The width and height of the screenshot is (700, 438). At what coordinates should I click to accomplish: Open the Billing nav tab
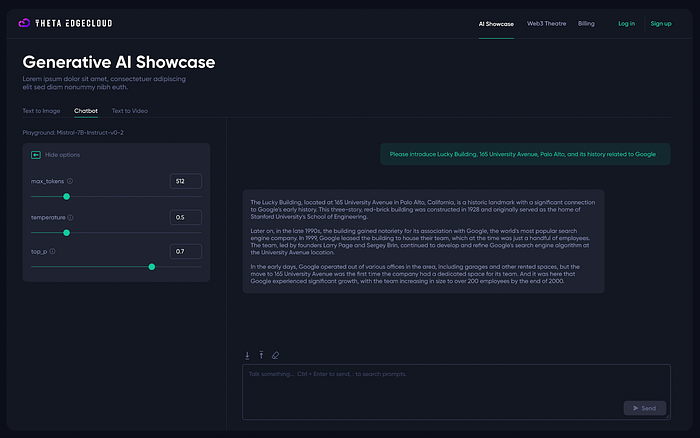click(x=586, y=24)
